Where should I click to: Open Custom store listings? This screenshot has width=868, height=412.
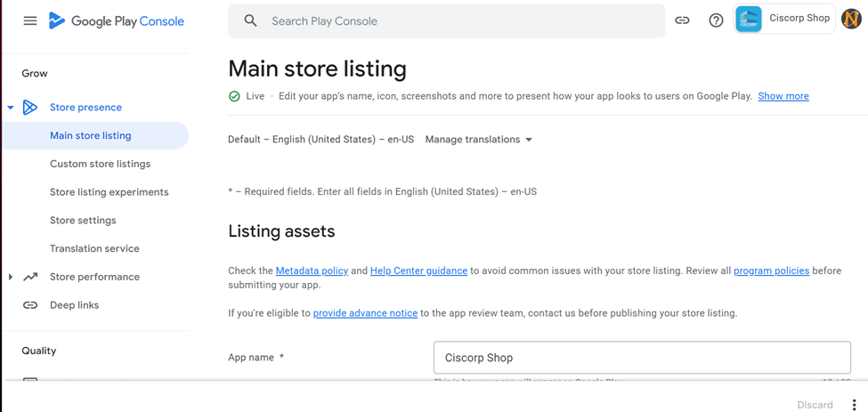[x=101, y=164]
